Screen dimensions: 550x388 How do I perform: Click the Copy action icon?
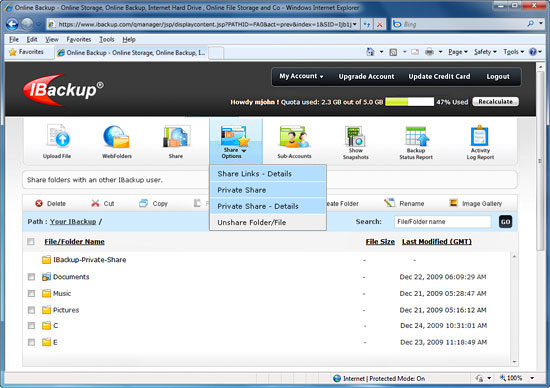(143, 203)
